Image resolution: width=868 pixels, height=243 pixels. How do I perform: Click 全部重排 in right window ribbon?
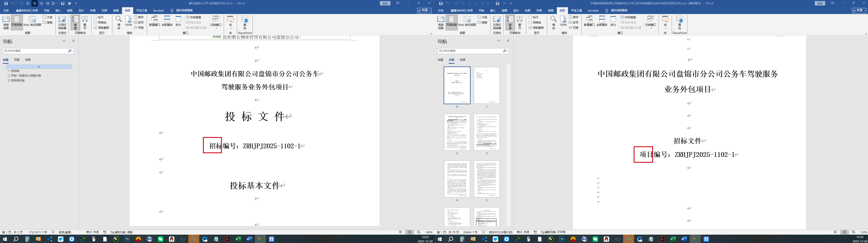pos(602,21)
